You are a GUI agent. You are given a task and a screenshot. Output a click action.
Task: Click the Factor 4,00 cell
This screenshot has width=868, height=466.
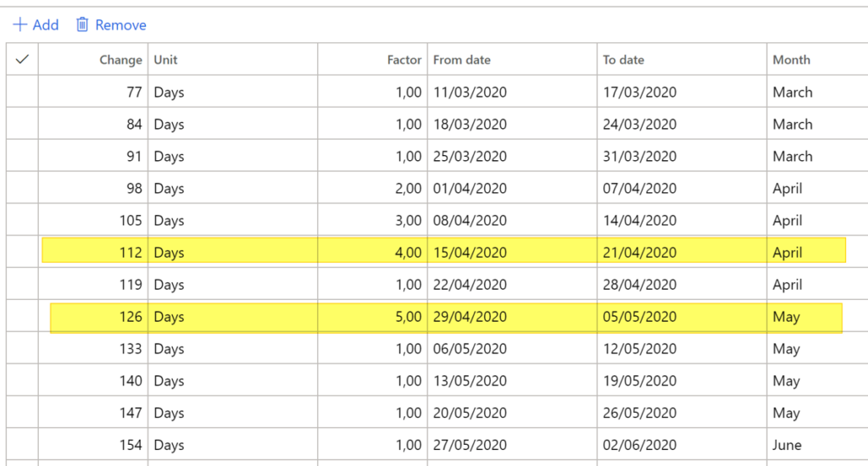[373, 252]
